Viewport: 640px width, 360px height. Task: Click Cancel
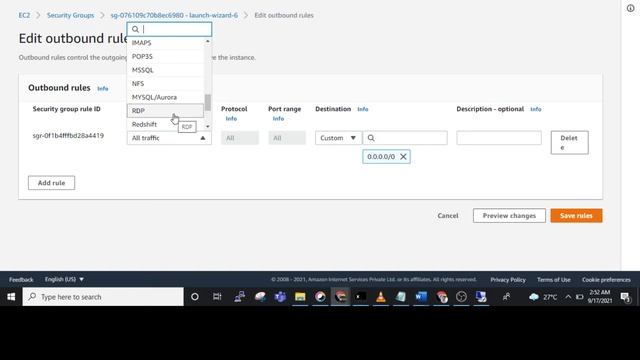coord(448,216)
